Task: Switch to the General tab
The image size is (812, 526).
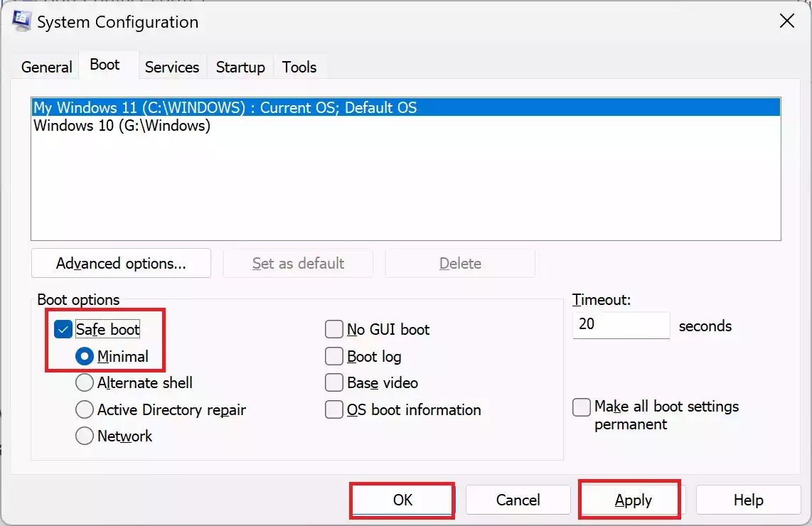Action: pos(46,66)
